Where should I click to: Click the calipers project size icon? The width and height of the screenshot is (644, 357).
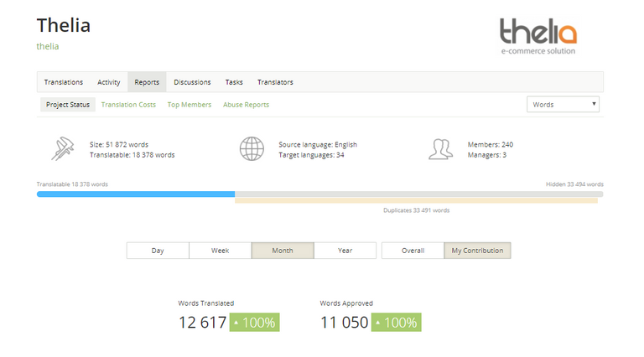(62, 148)
